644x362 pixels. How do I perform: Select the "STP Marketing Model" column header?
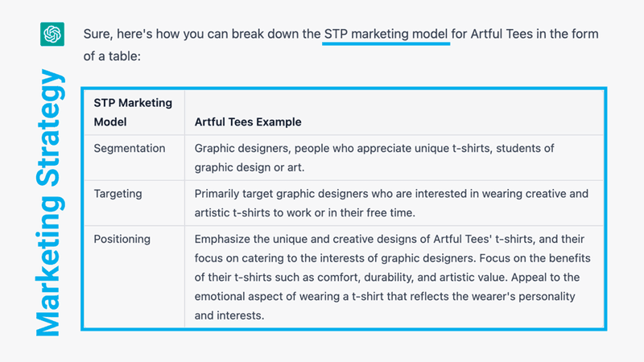(x=133, y=113)
